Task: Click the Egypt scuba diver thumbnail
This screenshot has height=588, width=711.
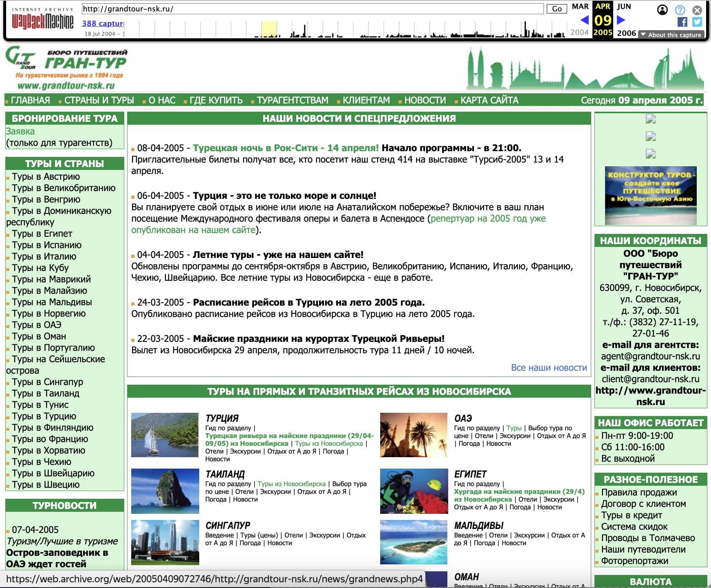Action: click(x=414, y=491)
